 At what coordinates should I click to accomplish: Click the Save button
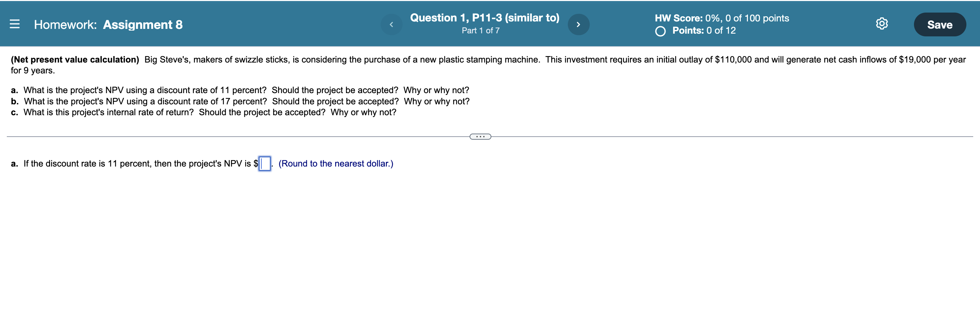[x=940, y=24]
